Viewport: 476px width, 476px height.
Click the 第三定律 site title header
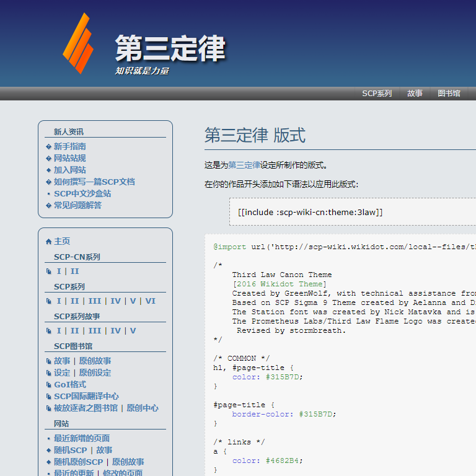pyautogui.click(x=170, y=49)
